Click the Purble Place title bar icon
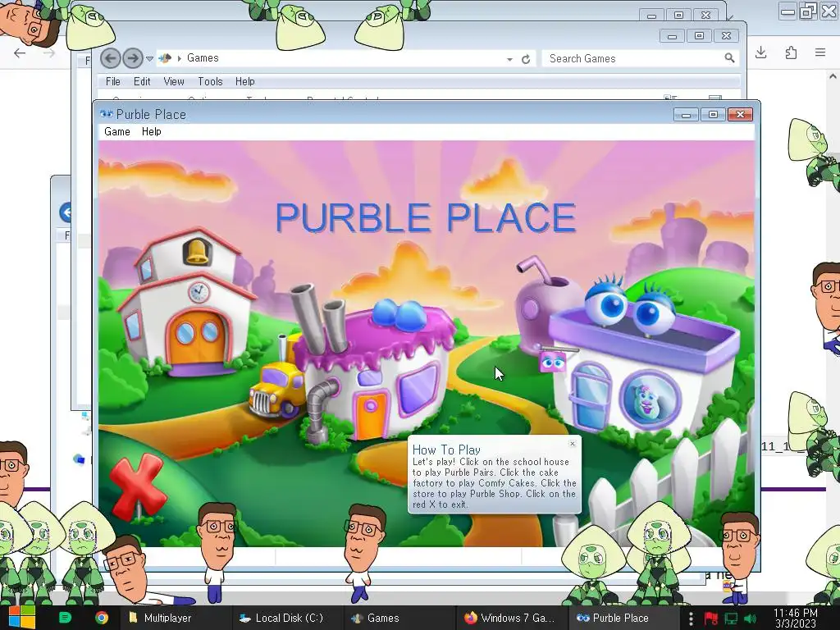840x630 pixels. [x=106, y=114]
